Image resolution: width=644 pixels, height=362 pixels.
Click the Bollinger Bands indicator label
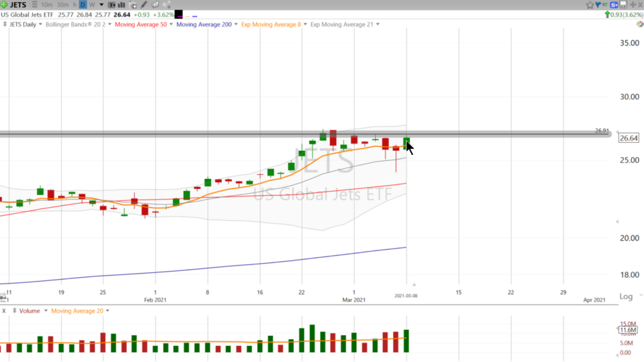(76, 25)
